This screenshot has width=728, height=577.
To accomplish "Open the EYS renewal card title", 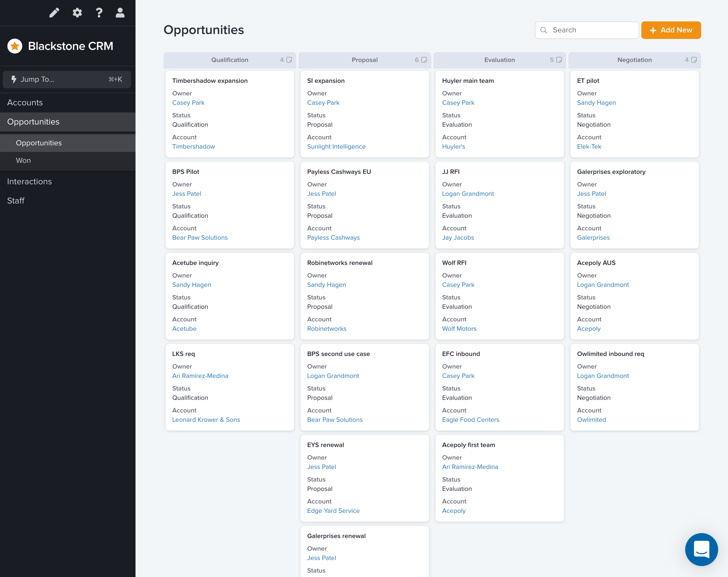I will [326, 445].
